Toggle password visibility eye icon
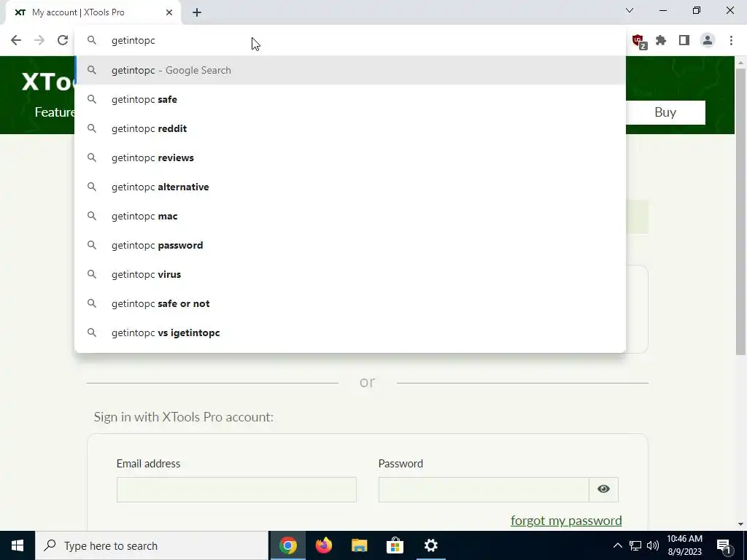Screen dimensions: 747x560 pyautogui.click(x=603, y=489)
